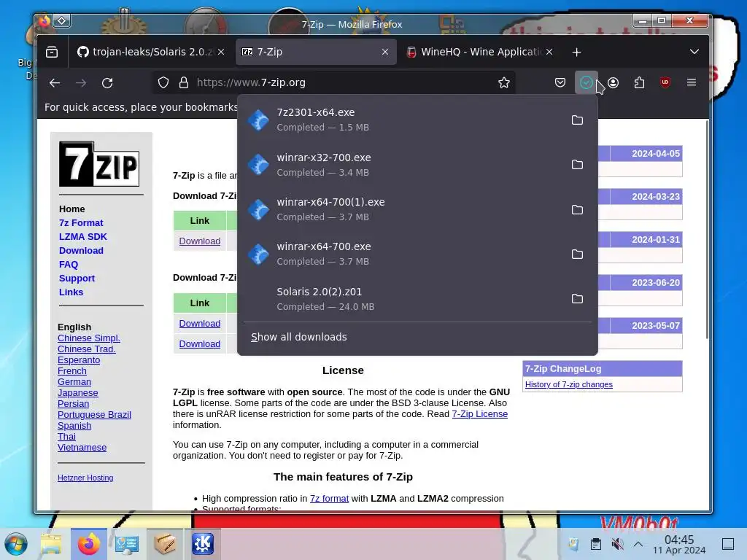Close the trojan-leaks Solaris tab
747x560 pixels.
(x=221, y=52)
